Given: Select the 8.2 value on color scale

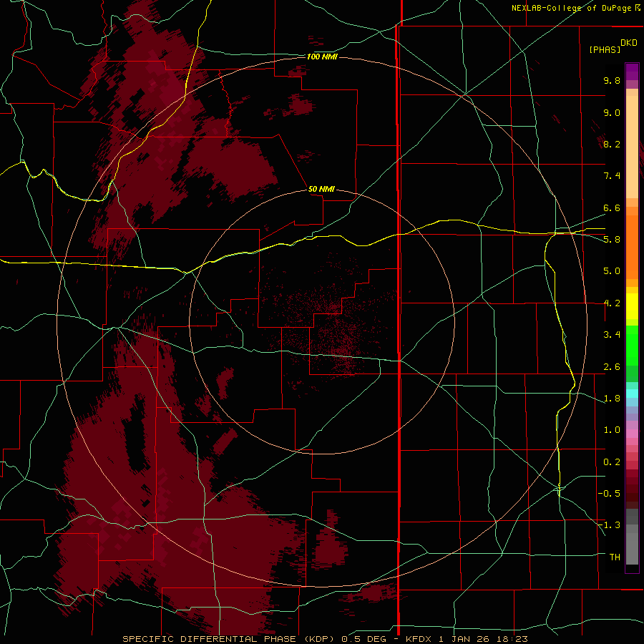Looking at the screenshot, I should [612, 144].
